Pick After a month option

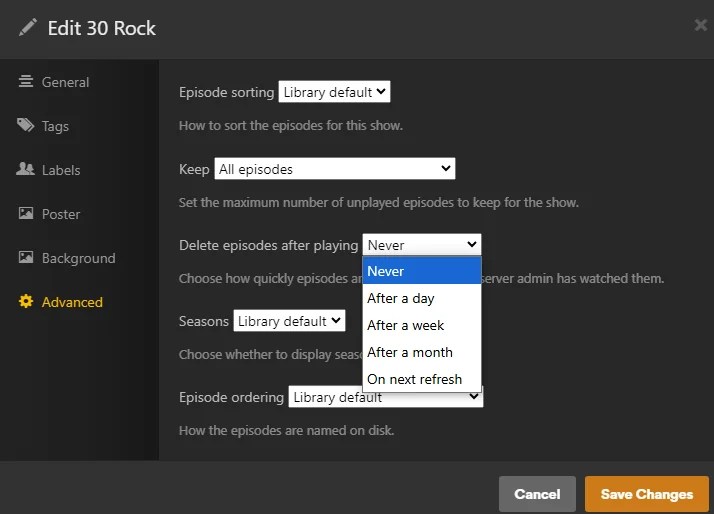(422, 352)
